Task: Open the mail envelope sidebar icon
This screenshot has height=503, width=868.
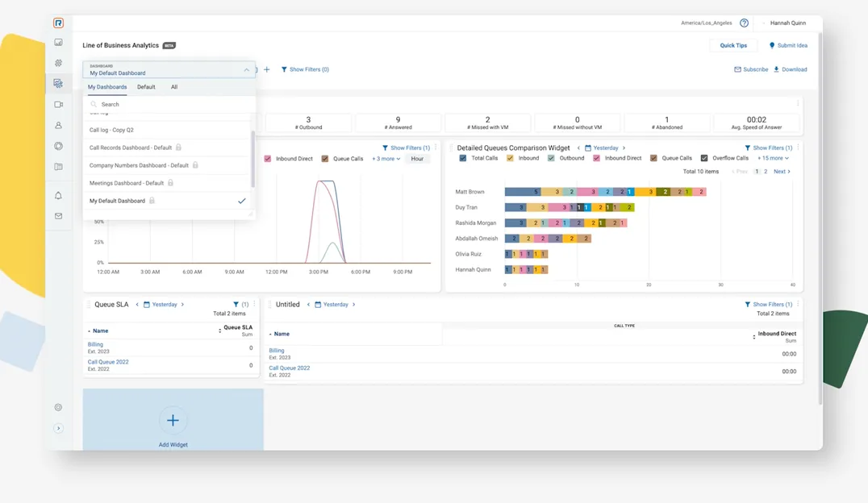Action: [58, 216]
